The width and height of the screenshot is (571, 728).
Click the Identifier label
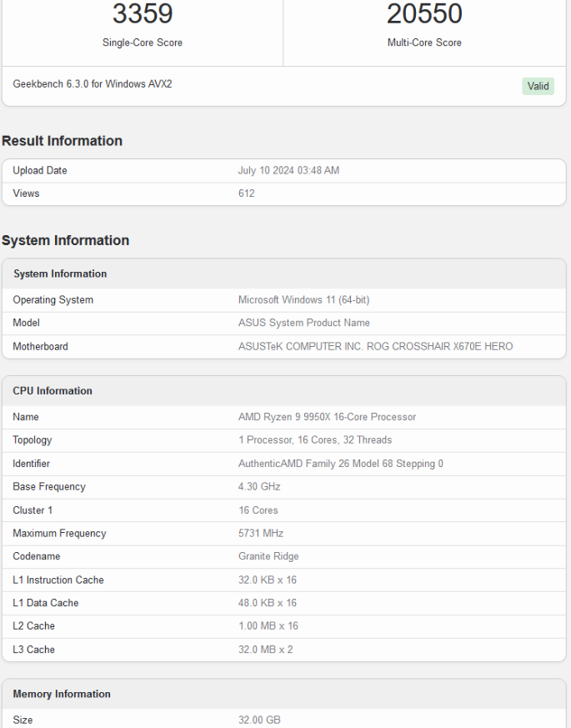pyautogui.click(x=31, y=464)
